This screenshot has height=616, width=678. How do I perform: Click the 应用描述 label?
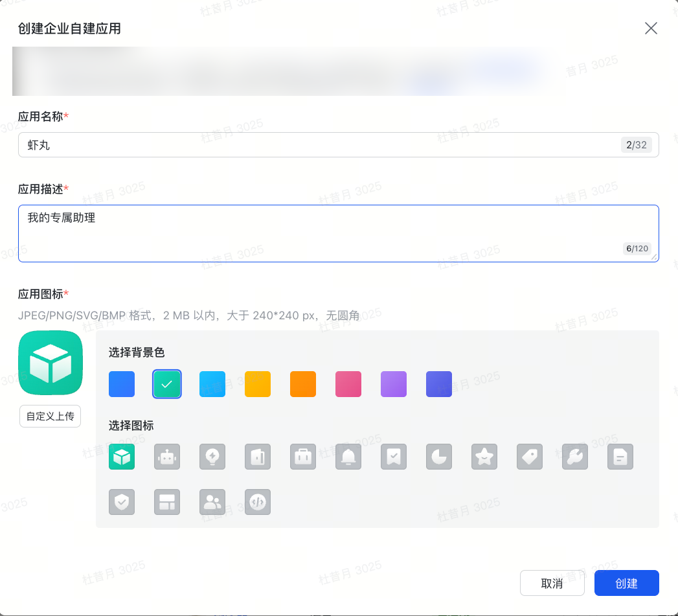(x=41, y=189)
